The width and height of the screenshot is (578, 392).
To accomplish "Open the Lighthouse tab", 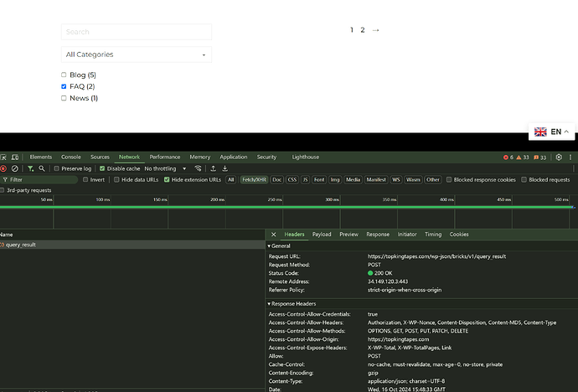I will pyautogui.click(x=306, y=157).
